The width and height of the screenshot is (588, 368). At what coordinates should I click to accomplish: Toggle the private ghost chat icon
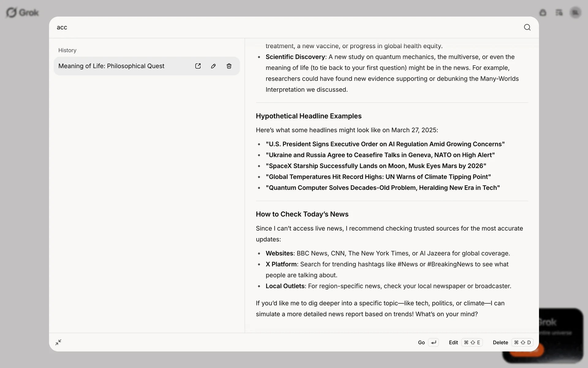(x=543, y=13)
